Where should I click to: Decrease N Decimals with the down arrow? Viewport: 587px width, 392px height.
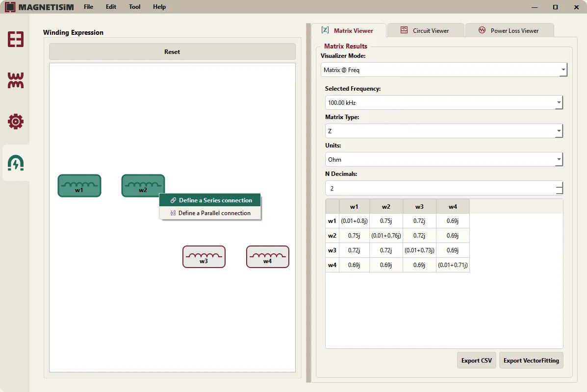pyautogui.click(x=560, y=191)
